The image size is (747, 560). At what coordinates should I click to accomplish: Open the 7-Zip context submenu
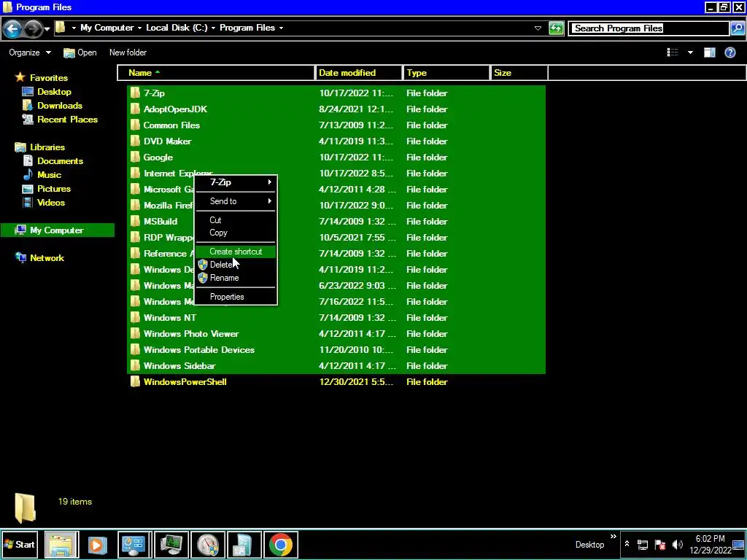236,182
